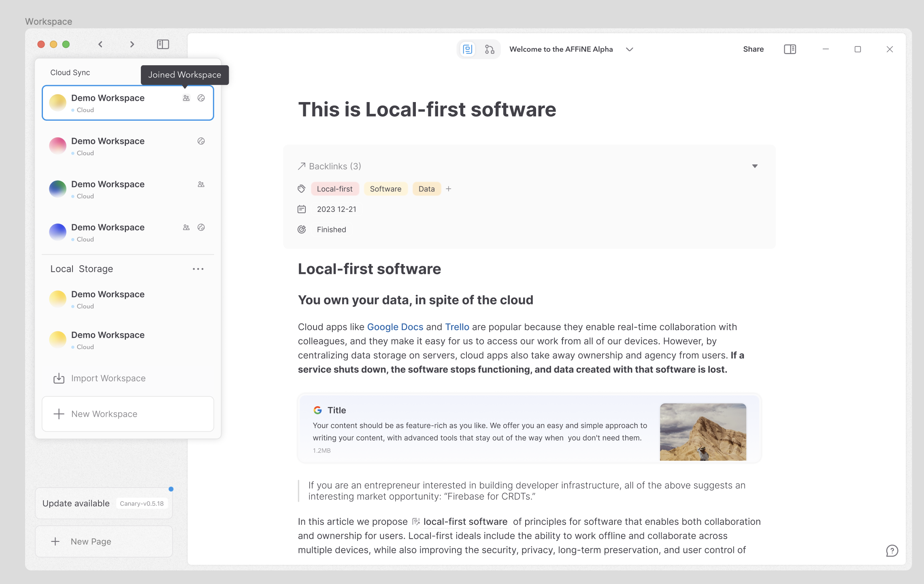Create a New Workspace
The width and height of the screenshot is (924, 584).
pyautogui.click(x=128, y=413)
